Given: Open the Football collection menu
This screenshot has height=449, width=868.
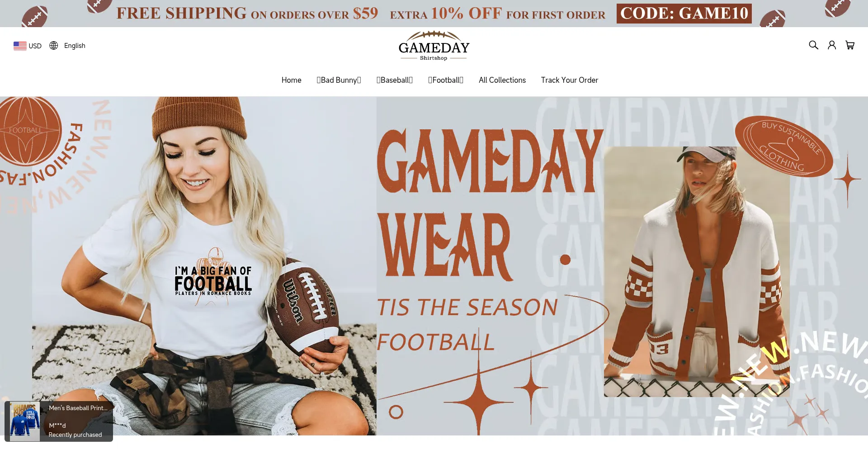Looking at the screenshot, I should pyautogui.click(x=446, y=80).
